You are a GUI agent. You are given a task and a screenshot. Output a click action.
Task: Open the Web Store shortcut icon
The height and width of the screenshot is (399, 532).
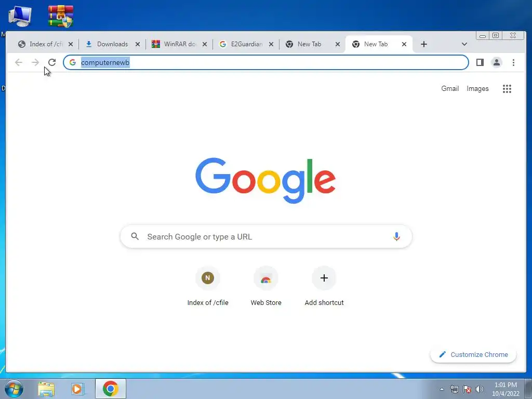(266, 278)
